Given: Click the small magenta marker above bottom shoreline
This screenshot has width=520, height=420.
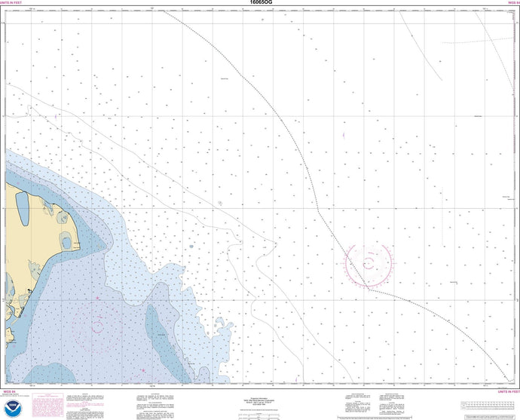Looking at the screenshot, I should coord(142,369).
